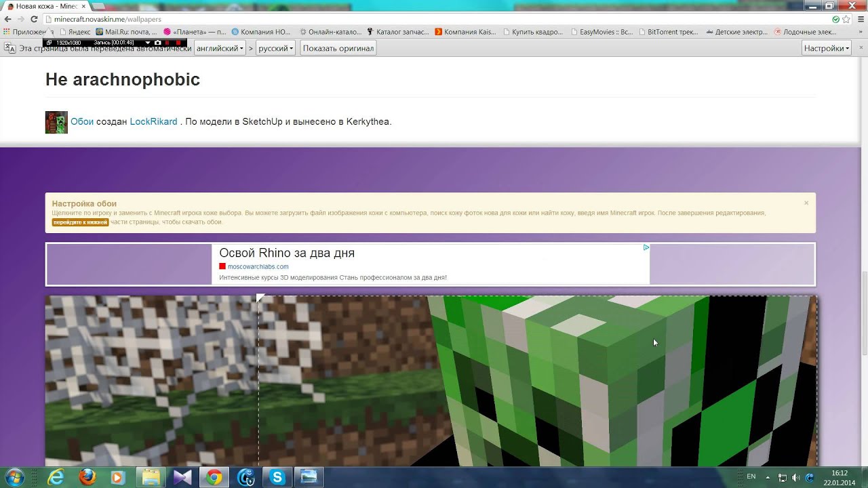Click the AdChoices icon on ad
Image resolution: width=868 pixels, height=488 pixels.
tap(646, 248)
